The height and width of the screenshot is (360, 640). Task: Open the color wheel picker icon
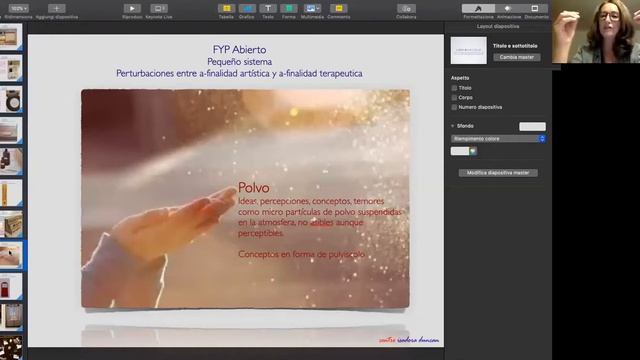[473, 151]
